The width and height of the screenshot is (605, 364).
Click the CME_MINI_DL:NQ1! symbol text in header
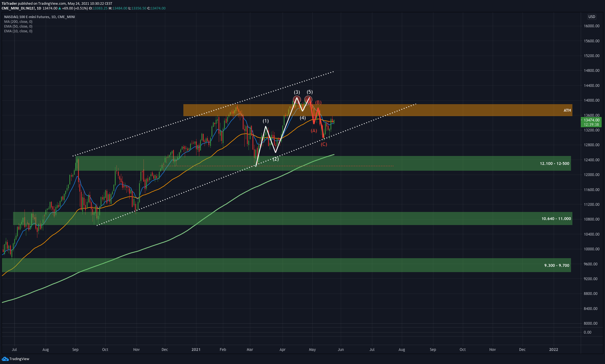(x=18, y=8)
